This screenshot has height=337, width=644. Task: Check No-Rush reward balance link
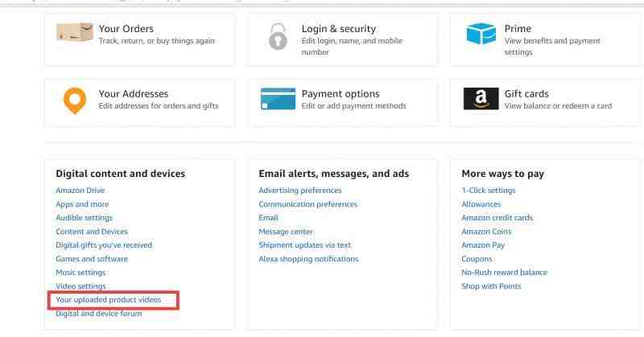coord(505,273)
